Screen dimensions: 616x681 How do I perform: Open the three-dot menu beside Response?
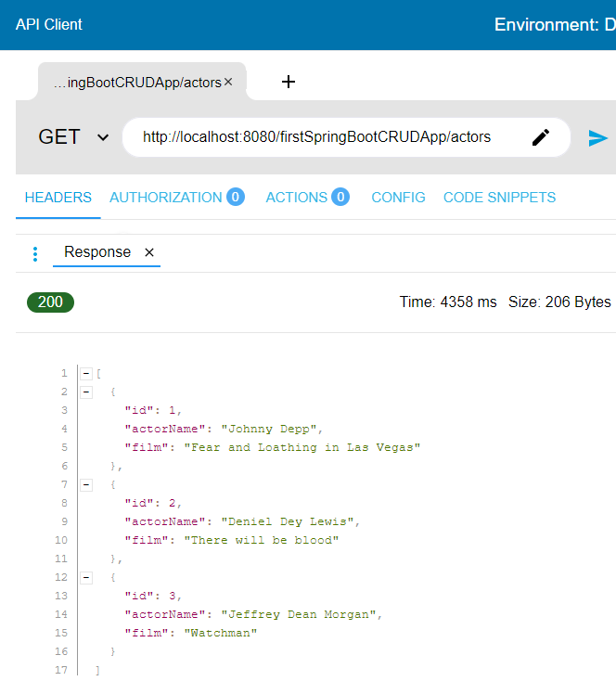point(35,254)
